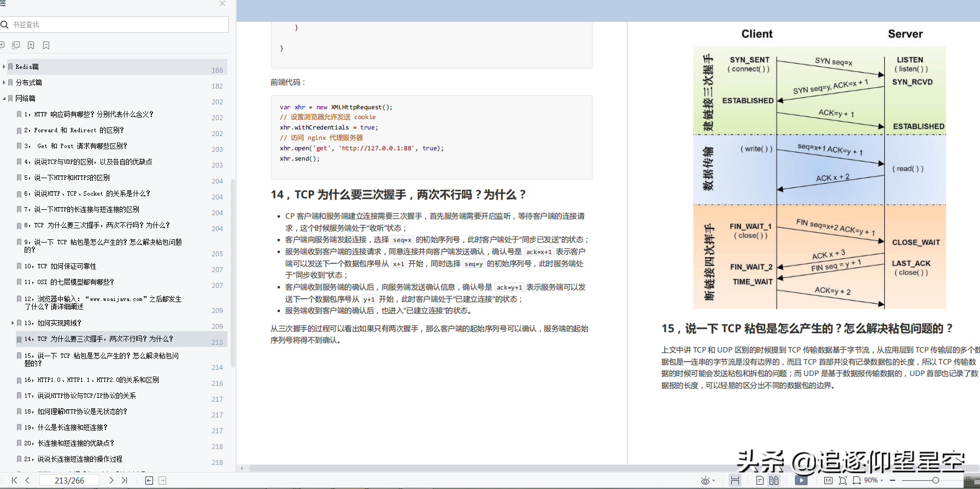Screen dimensions: 980x489
Task: Expand bookmark 13, 如何实现跨域?
Action: click(13, 323)
